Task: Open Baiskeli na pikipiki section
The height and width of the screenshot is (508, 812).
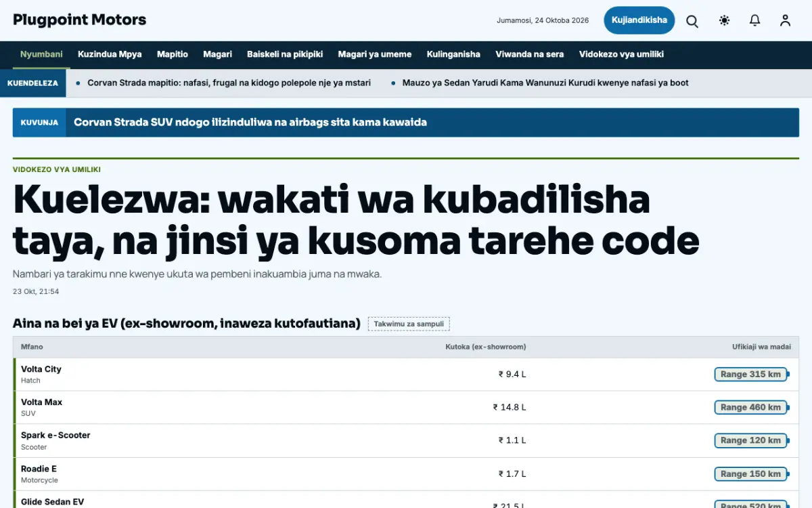Action: (285, 54)
